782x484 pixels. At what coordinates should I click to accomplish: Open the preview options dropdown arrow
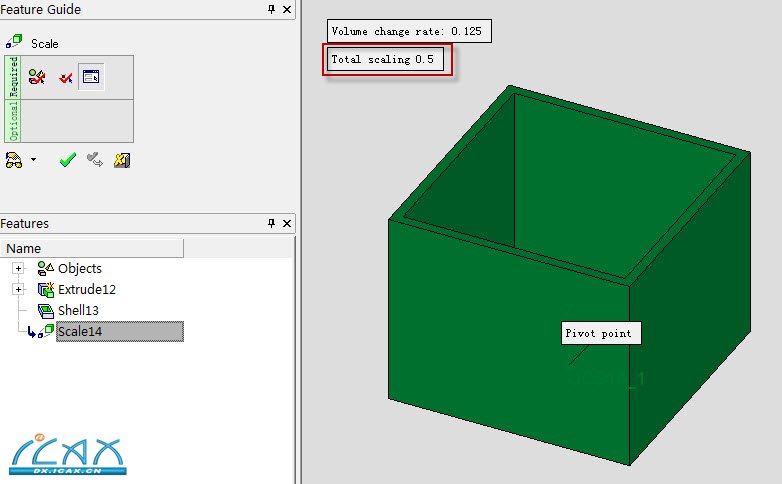coord(33,160)
